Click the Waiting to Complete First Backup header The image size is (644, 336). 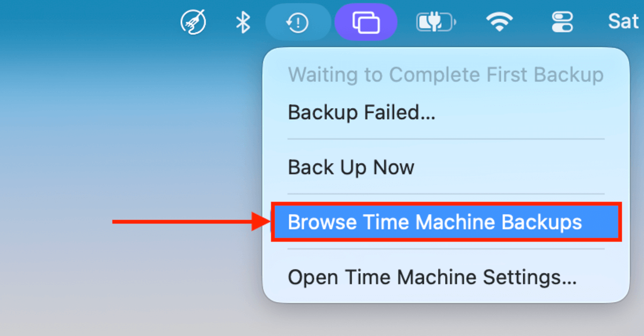(x=445, y=75)
